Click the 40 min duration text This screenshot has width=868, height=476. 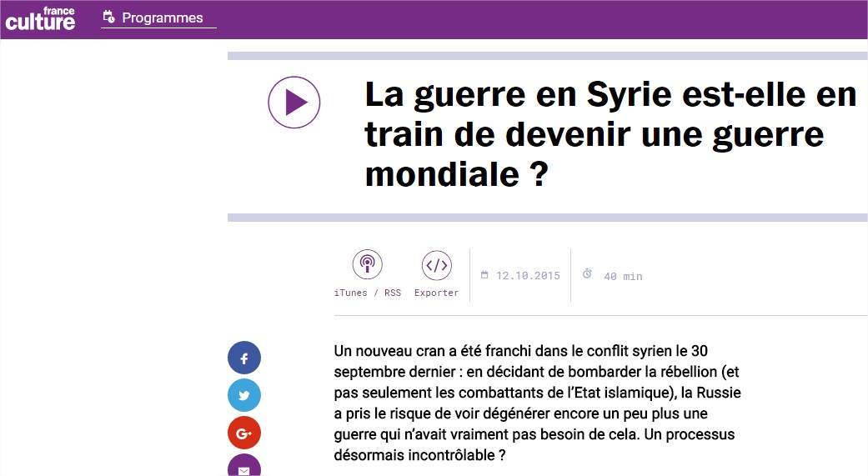click(624, 276)
